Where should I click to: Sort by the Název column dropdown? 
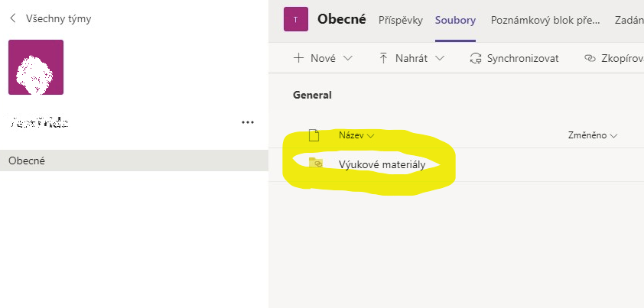356,135
